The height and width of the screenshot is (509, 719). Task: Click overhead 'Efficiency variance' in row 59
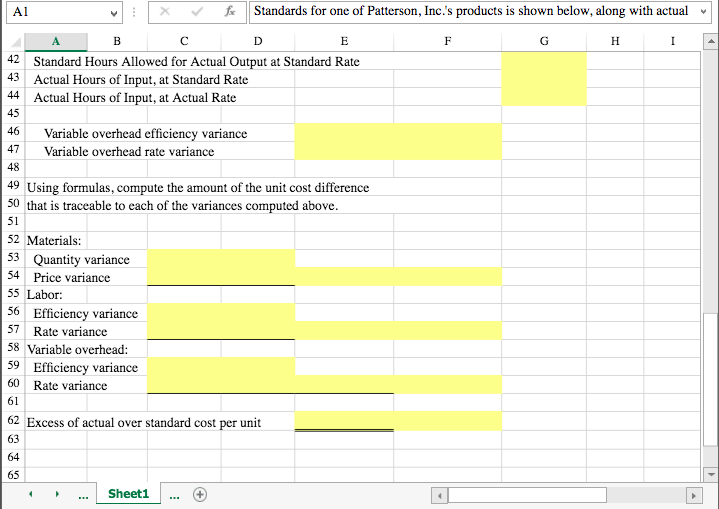coord(85,368)
